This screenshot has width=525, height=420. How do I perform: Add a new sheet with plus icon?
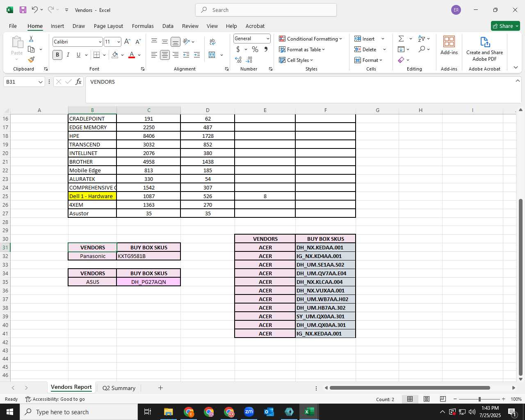160,388
